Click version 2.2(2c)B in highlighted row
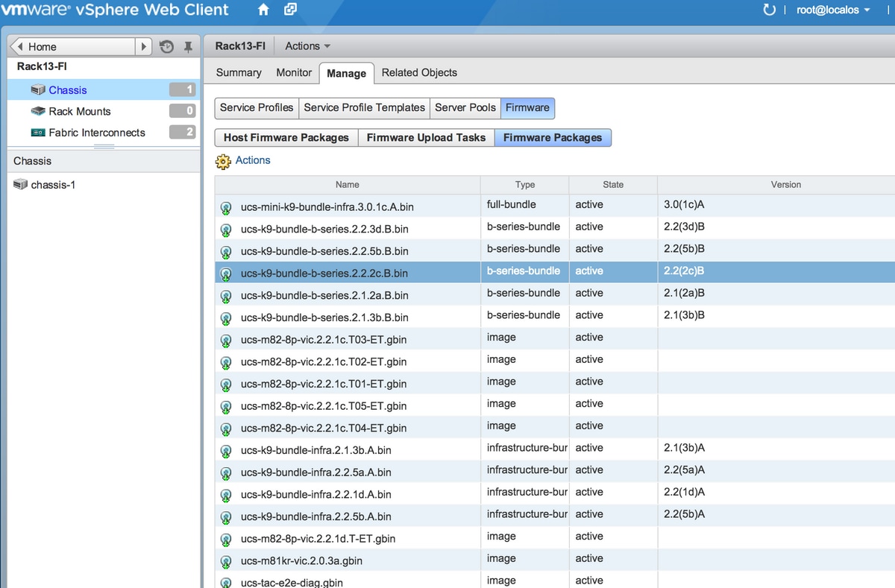Screen dimensions: 895x588 click(x=684, y=271)
